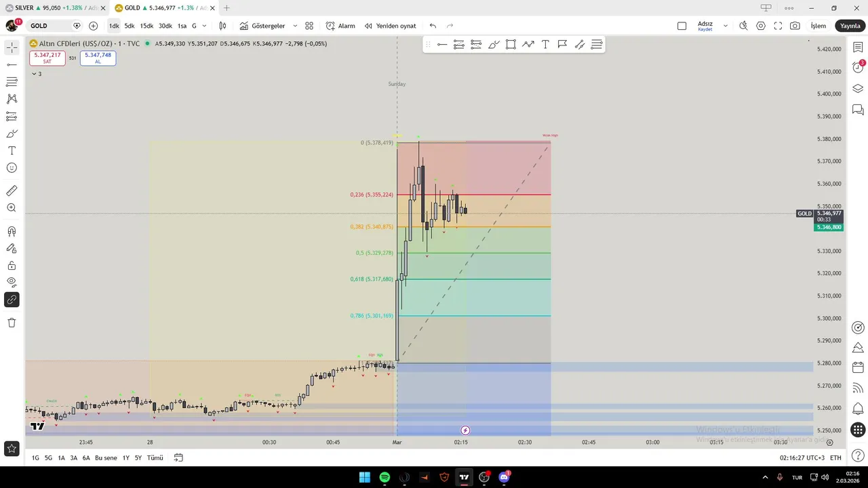The width and height of the screenshot is (868, 488).
Task: Click the trash icon to remove drawings
Action: click(x=12, y=323)
